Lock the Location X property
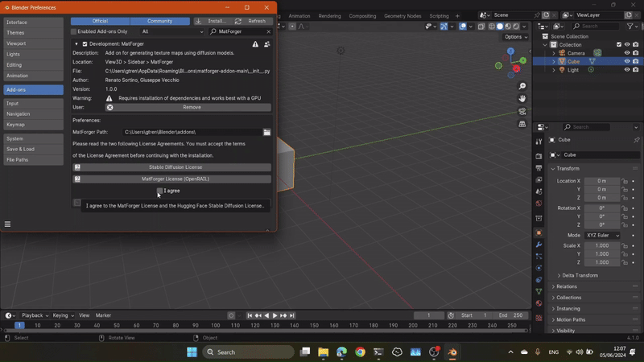This screenshot has width=644, height=362. 625,181
